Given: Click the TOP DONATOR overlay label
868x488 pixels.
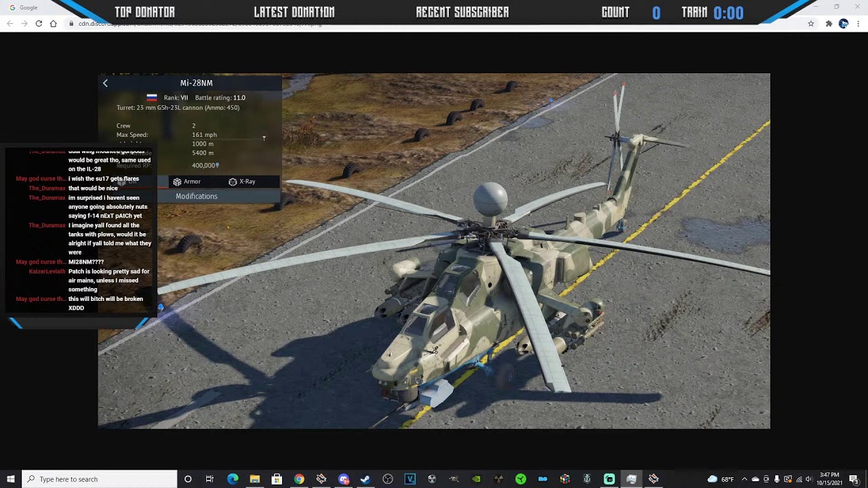Looking at the screenshot, I should 145,12.
